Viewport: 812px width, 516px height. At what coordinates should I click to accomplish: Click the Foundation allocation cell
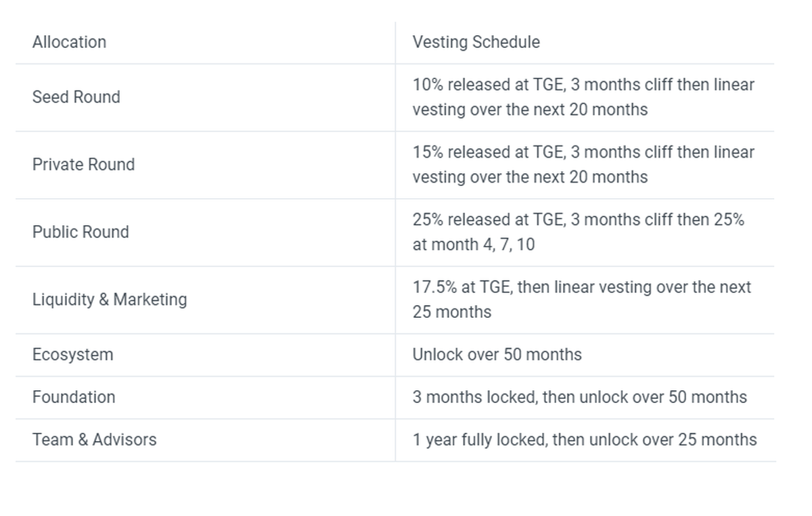point(74,397)
